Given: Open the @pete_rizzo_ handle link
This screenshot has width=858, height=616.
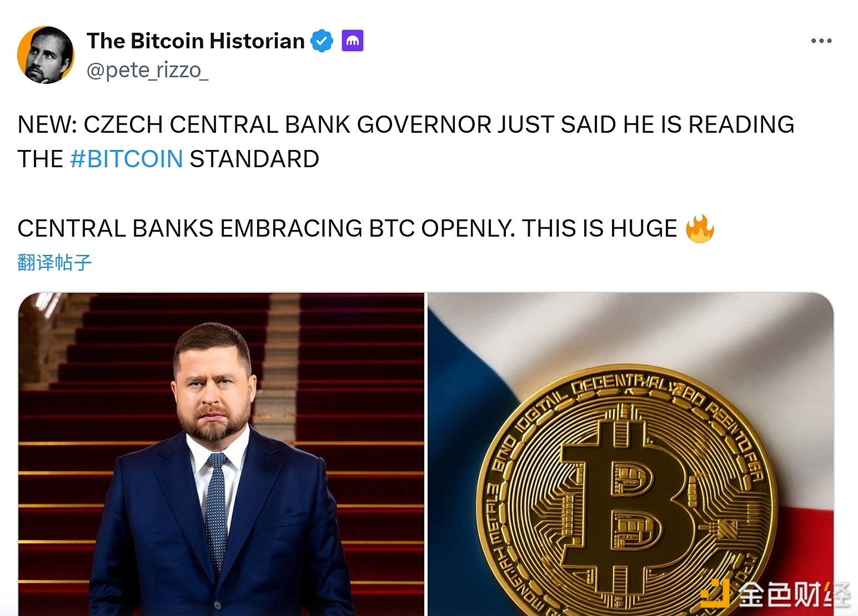Looking at the screenshot, I should pyautogui.click(x=147, y=71).
